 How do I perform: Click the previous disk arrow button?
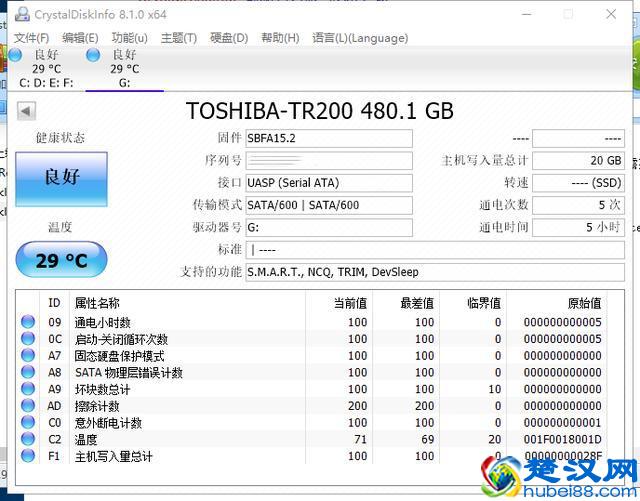click(27, 111)
